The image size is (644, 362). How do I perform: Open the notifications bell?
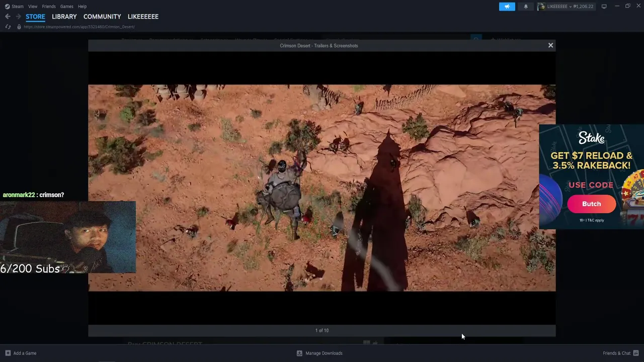pyautogui.click(x=526, y=7)
